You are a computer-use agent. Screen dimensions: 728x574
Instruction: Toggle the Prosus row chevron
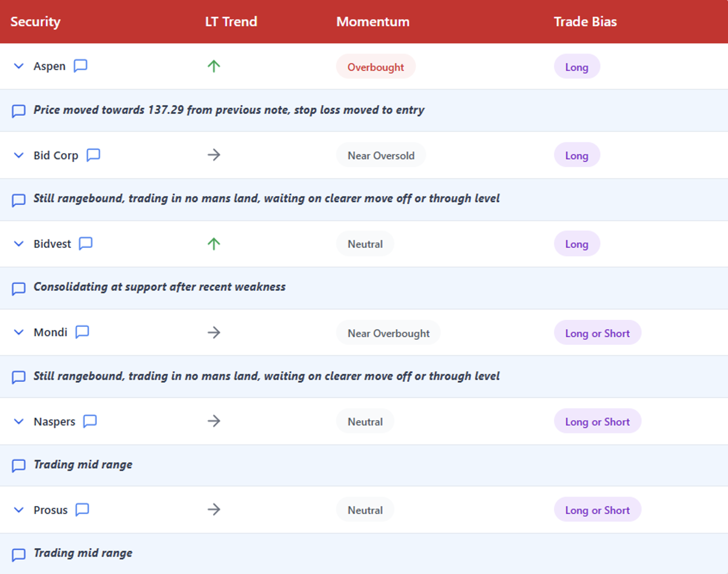pos(19,510)
